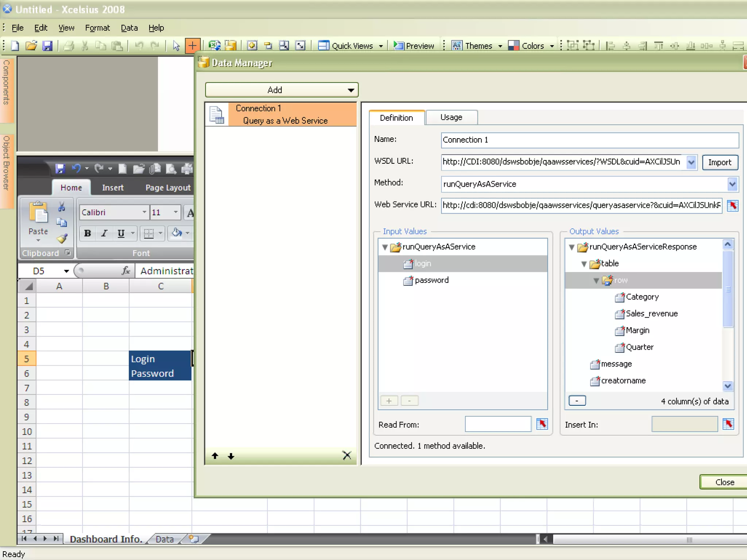Toggle Bold in the Excel ribbon
Image resolution: width=747 pixels, height=560 pixels.
pos(88,233)
